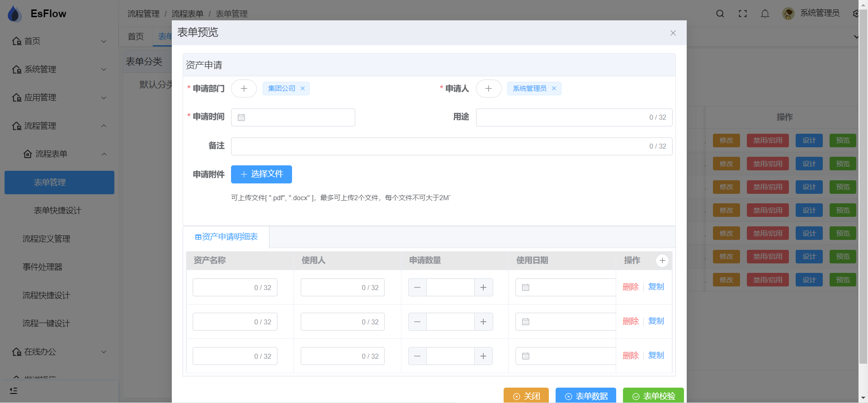This screenshot has height=403, width=868.
Task: Click first row 禁用/启用 button in background table
Action: tap(768, 141)
